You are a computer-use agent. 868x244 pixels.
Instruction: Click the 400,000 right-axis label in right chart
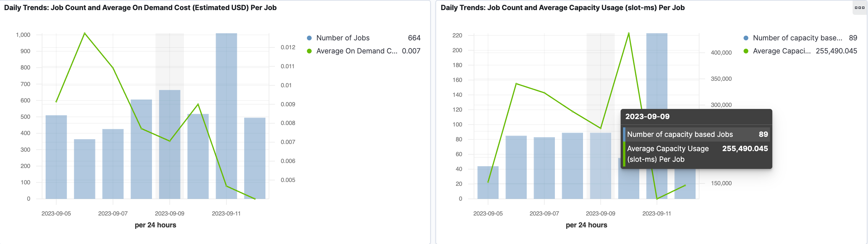721,53
